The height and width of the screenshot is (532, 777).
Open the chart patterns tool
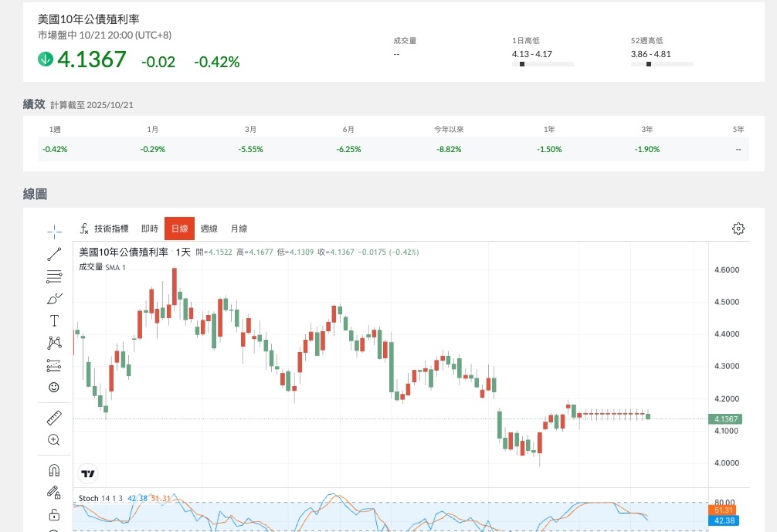[54, 343]
